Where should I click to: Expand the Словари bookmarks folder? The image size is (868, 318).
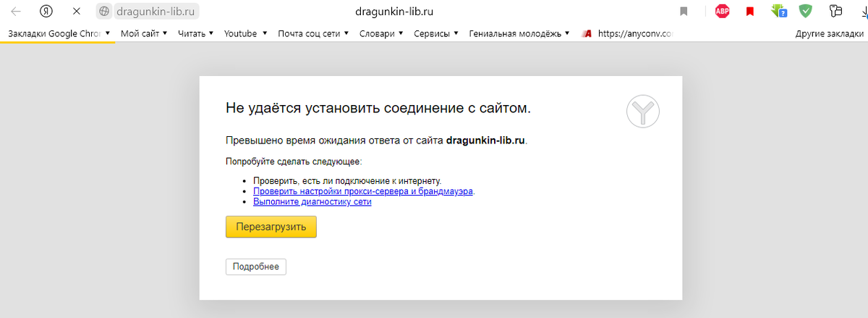coord(381,33)
